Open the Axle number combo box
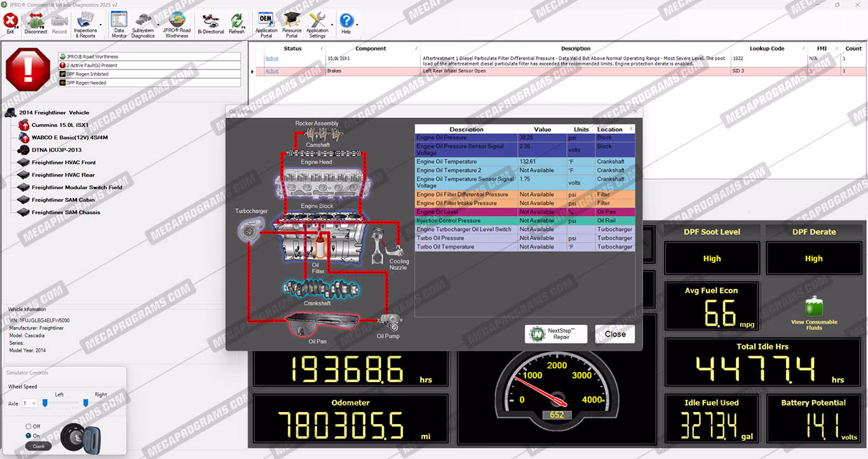Viewport: 868px width, 459px height. [x=30, y=403]
